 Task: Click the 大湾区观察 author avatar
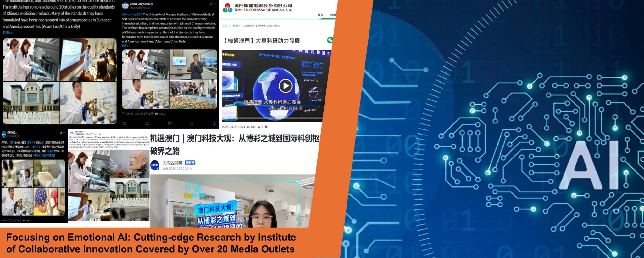(x=155, y=165)
